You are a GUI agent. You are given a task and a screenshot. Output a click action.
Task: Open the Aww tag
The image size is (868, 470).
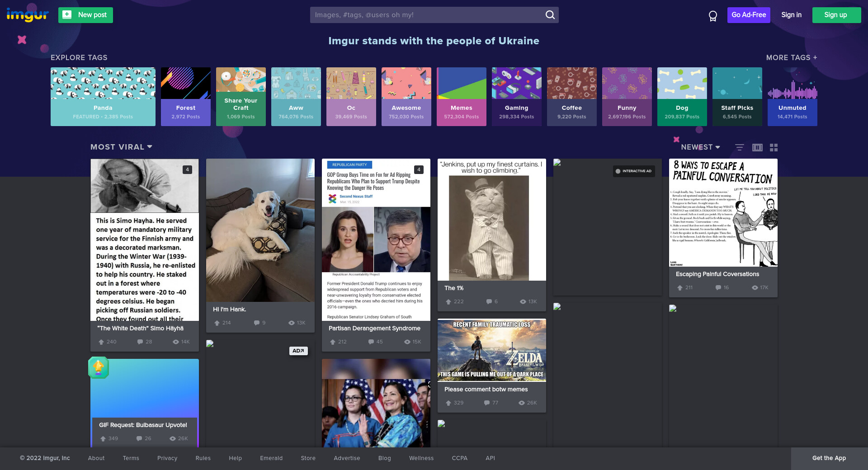coord(296,97)
